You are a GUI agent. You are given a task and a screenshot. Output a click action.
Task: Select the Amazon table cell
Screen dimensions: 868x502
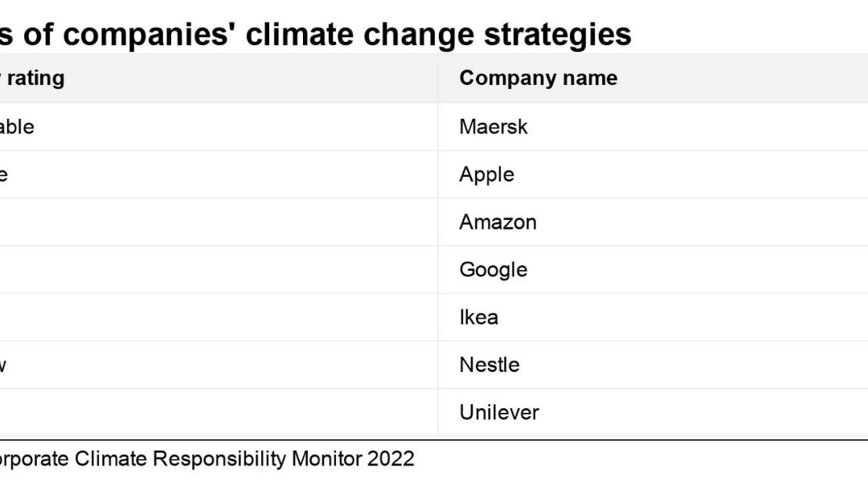[x=497, y=222]
